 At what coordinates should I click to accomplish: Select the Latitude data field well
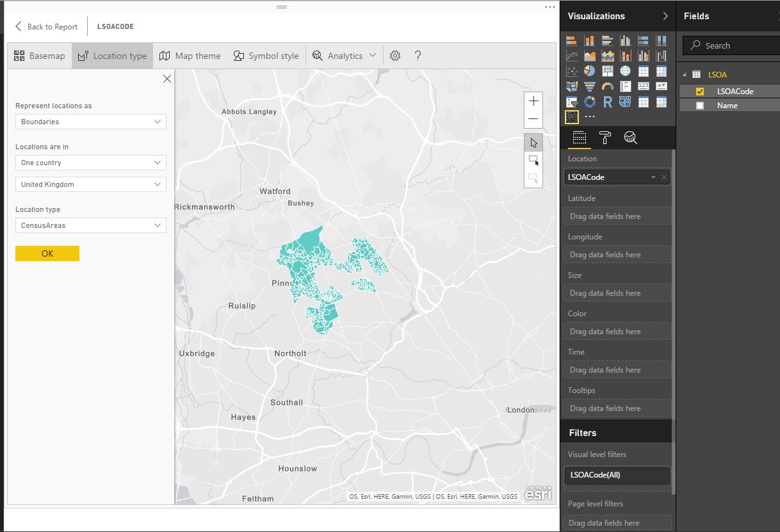coord(617,216)
